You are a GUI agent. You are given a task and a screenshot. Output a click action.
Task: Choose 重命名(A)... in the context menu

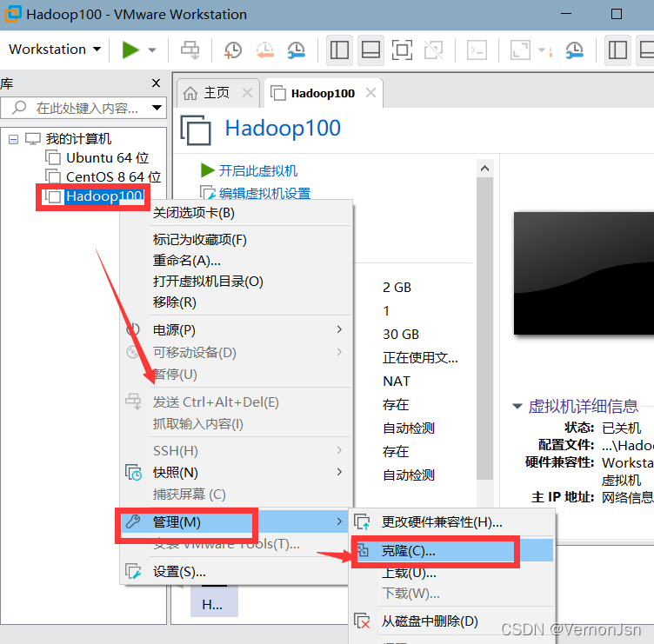click(x=237, y=261)
